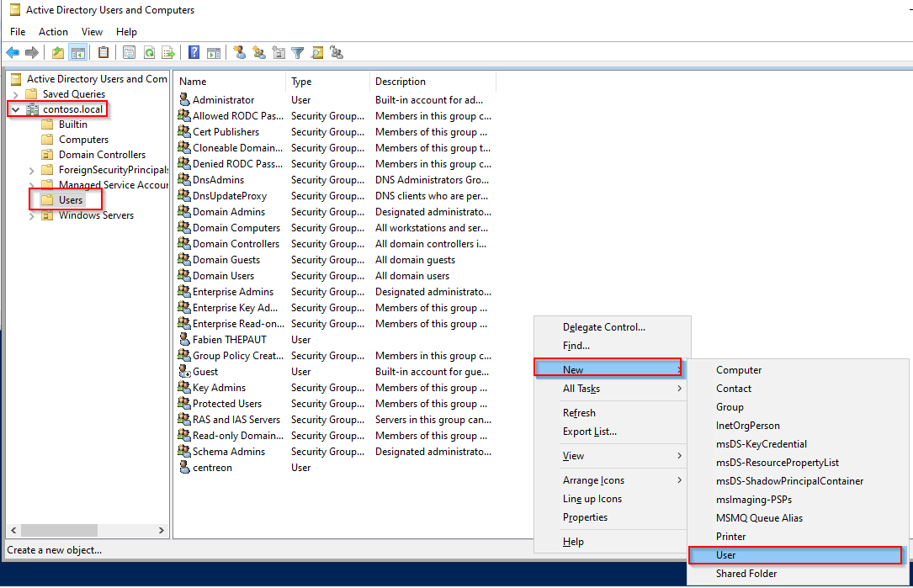Click the tree pane horizontal scrollbar

pos(84,531)
